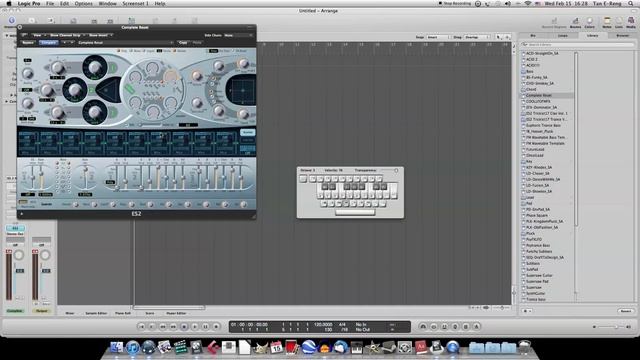Click the ES2 instrument slot on channel strip
Image resolution: width=640 pixels, height=360 pixels.
tap(15, 228)
